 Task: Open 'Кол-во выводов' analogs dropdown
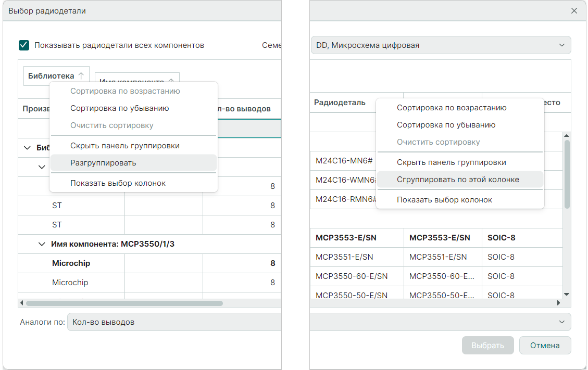tap(174, 322)
